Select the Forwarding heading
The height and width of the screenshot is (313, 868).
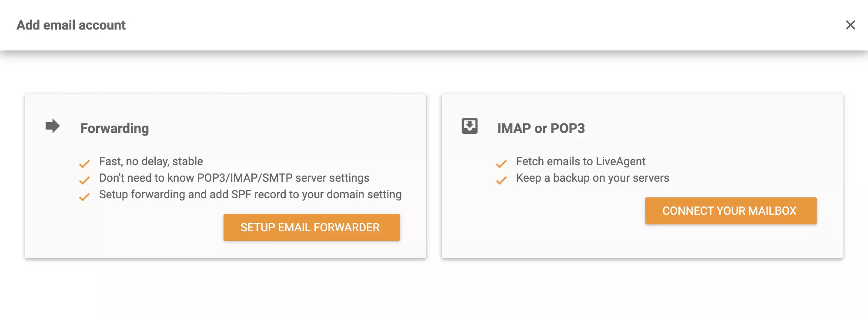(114, 128)
